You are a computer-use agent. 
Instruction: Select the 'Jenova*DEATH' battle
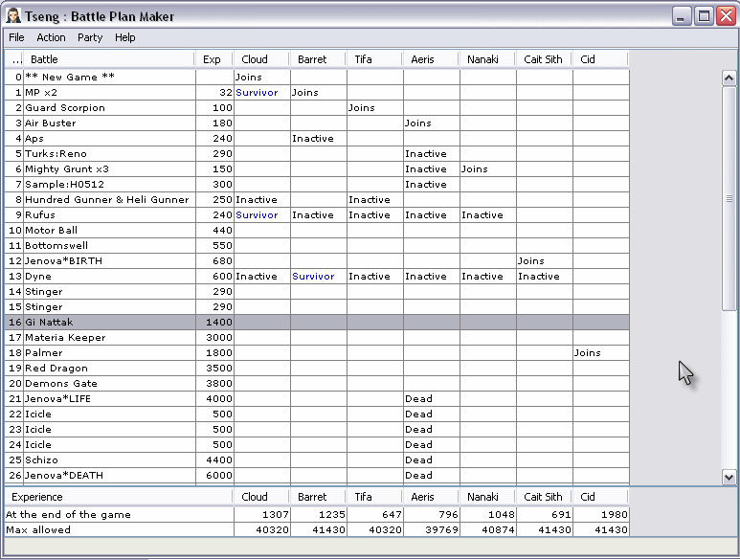click(317, 476)
